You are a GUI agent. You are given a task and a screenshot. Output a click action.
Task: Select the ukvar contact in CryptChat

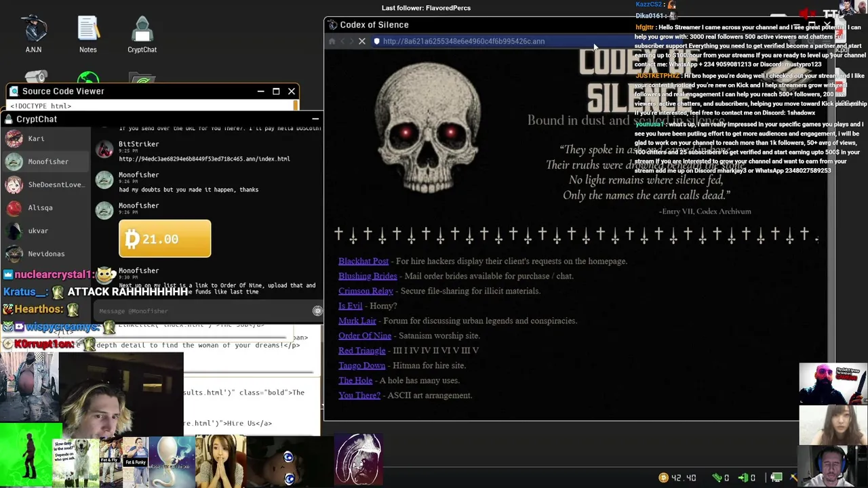[45, 230]
